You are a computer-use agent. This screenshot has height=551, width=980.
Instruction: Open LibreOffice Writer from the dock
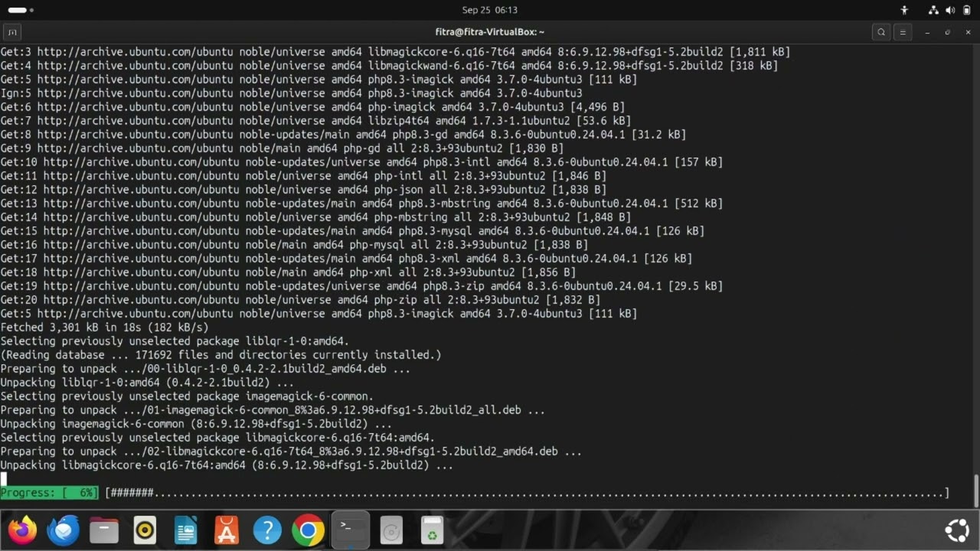(185, 530)
